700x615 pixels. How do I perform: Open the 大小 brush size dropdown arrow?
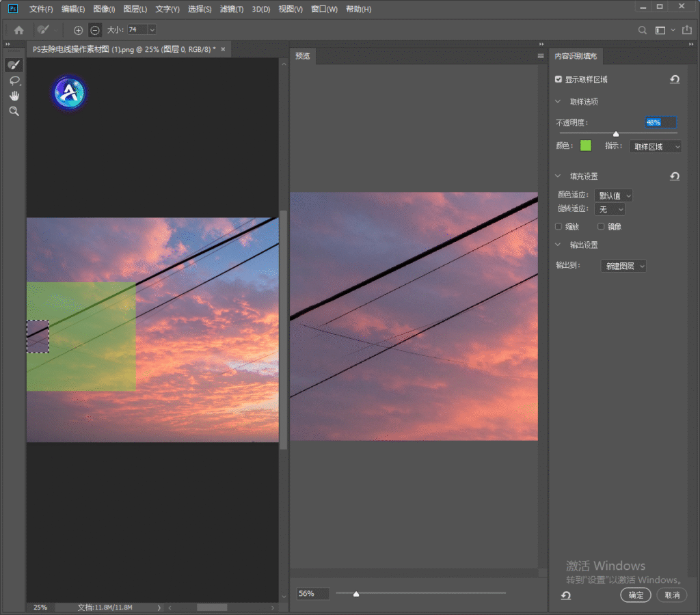coord(152,30)
